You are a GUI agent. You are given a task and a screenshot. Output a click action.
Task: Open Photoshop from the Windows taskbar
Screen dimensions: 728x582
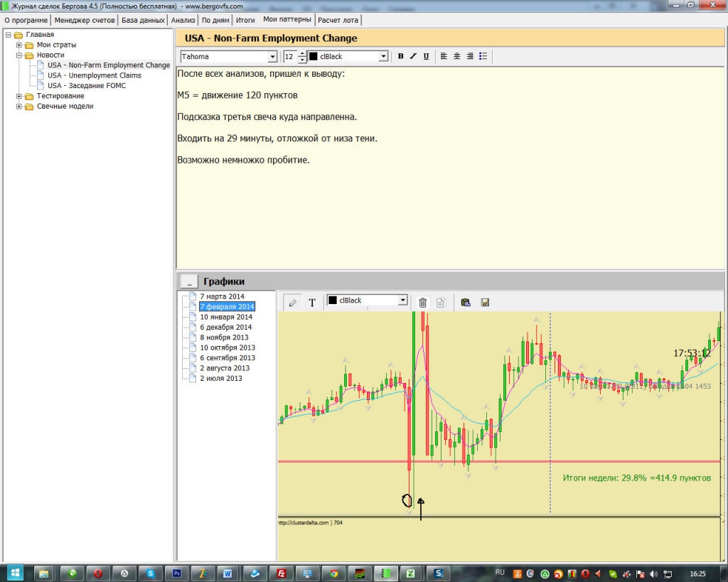[177, 573]
